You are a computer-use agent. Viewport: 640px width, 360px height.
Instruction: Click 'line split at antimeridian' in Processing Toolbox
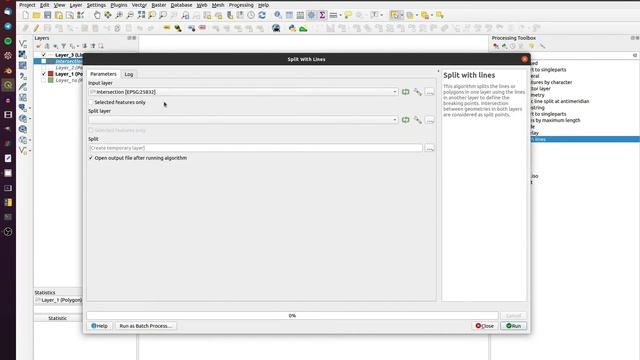[x=562, y=101]
